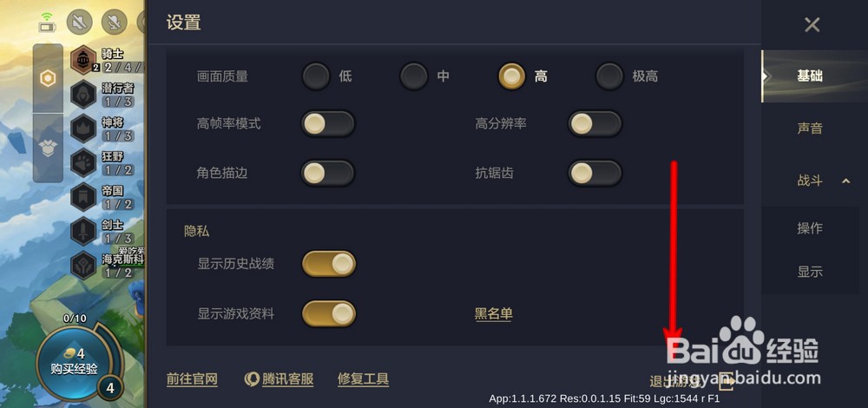Viewport: 868px width, 408px height.
Task: Open the 修复工具 repair tool link
Action: point(363,379)
